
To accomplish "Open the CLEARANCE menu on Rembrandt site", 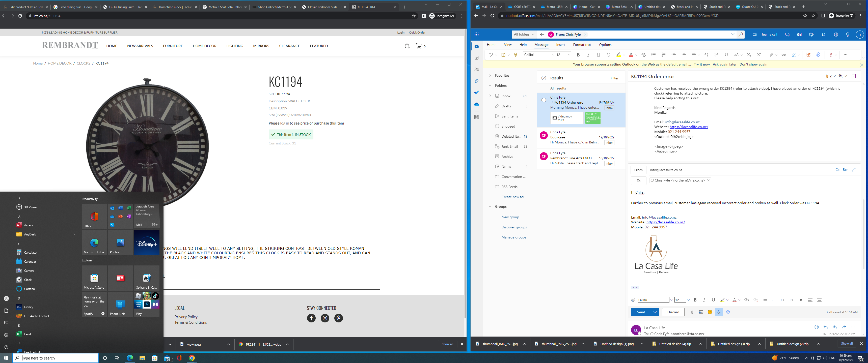I will coord(289,46).
